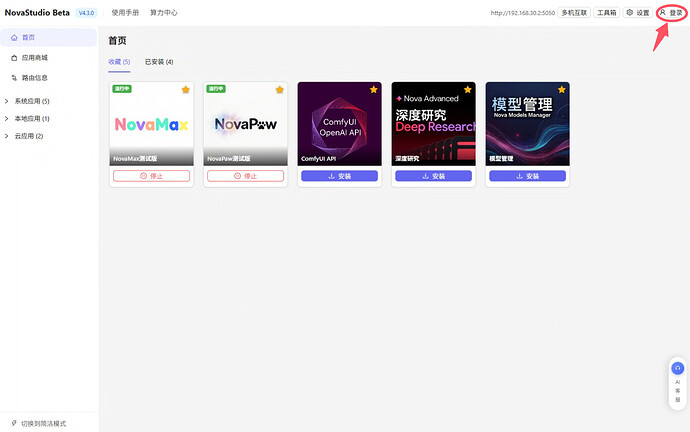Expand the cloud apps (2) group
690x432 pixels.
[24, 136]
